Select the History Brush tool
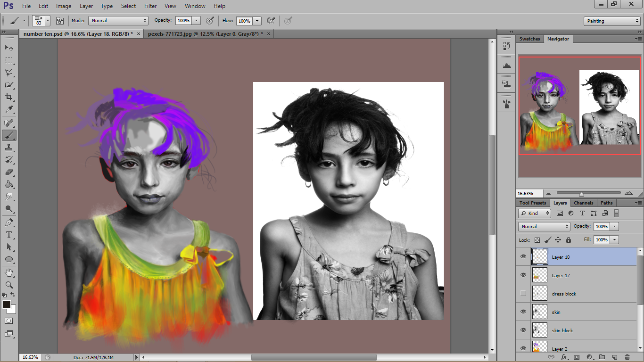The height and width of the screenshot is (362, 644). point(9,160)
